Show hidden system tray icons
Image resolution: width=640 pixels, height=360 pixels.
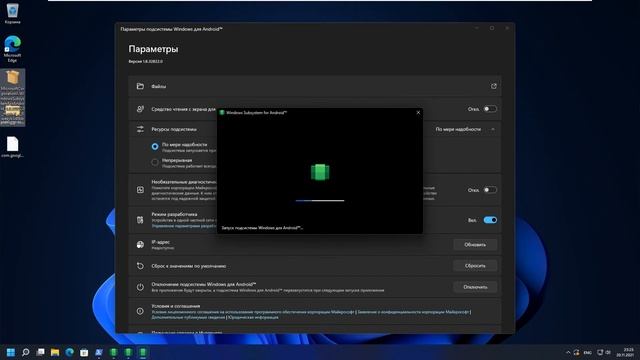pyautogui.click(x=568, y=352)
